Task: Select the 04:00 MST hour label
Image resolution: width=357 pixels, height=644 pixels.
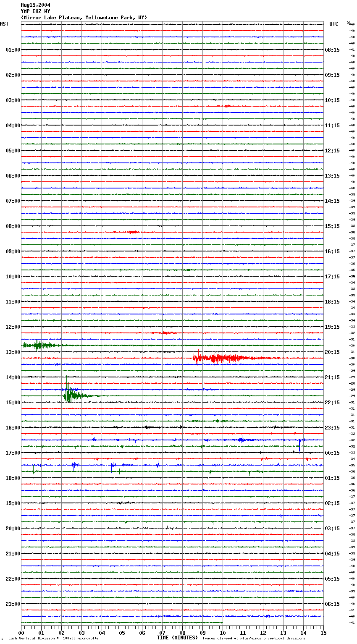Action: (13, 126)
